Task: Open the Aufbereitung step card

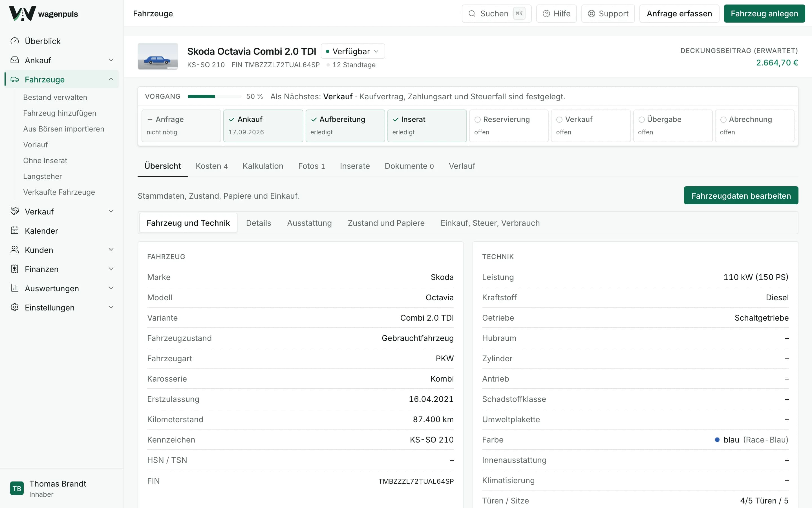Action: point(345,126)
